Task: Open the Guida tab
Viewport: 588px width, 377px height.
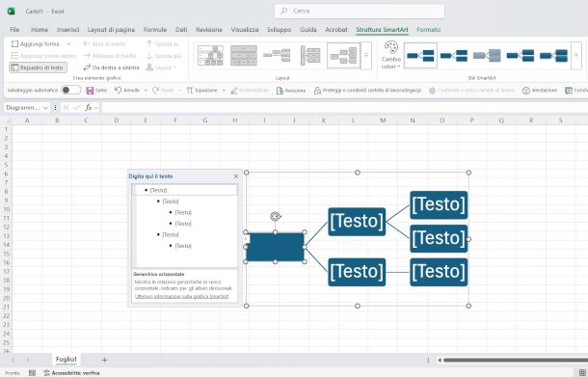Action: (x=308, y=30)
